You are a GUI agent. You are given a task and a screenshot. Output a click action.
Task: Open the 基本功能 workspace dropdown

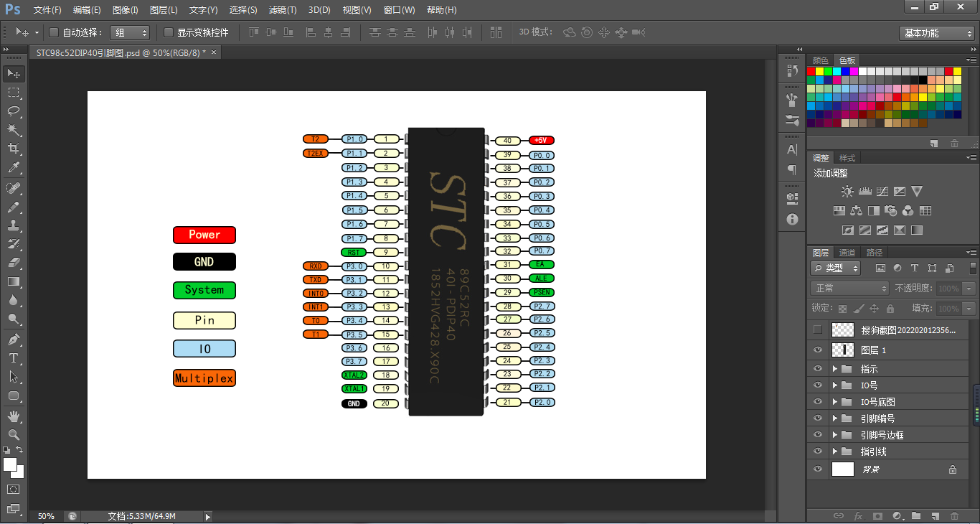[x=937, y=33]
